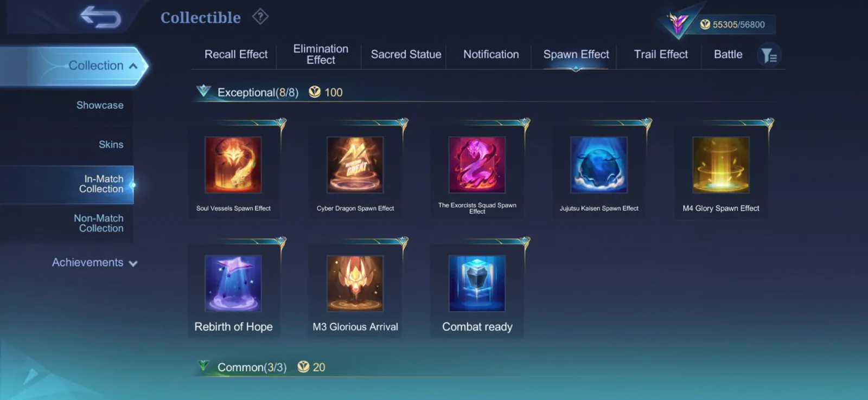Screen dimensions: 868x400
Task: Open the Sacred Statue tab
Action: (406, 54)
